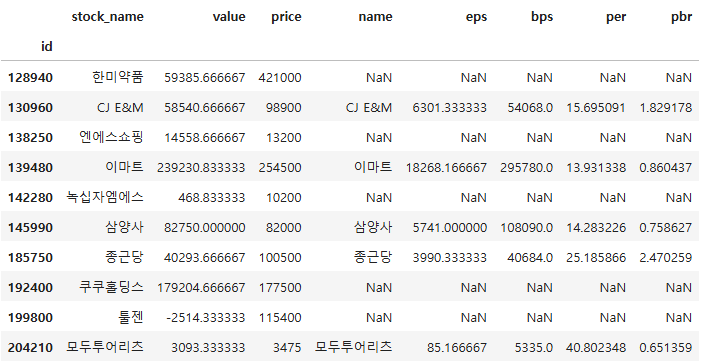
Task: Click value 82750.000000
Action: tap(205, 228)
